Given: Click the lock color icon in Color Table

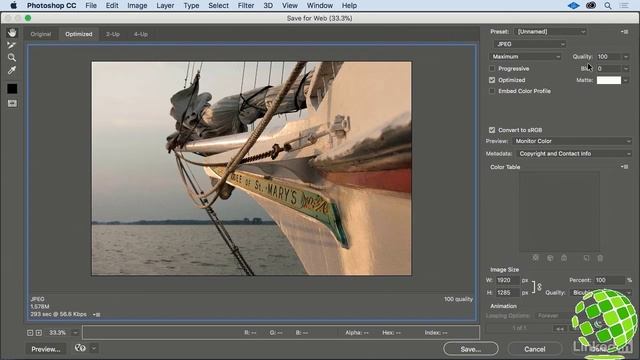Looking at the screenshot, I should coord(564,258).
